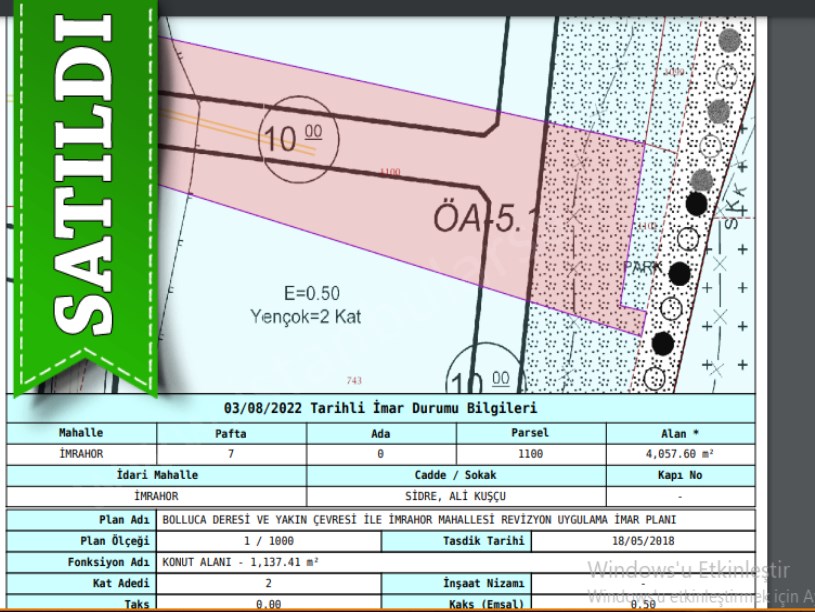Screen dimensions: 815x612
Task: Click the Kapı No header cell
Action: [x=680, y=475]
